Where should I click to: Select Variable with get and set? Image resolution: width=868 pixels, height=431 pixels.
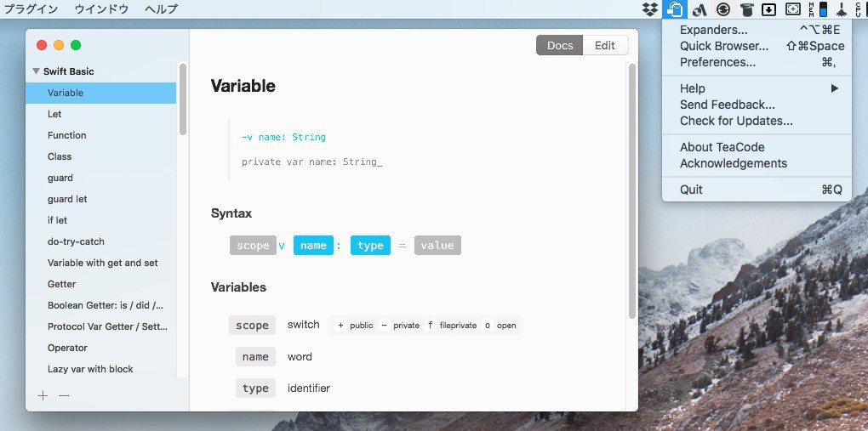coord(100,263)
